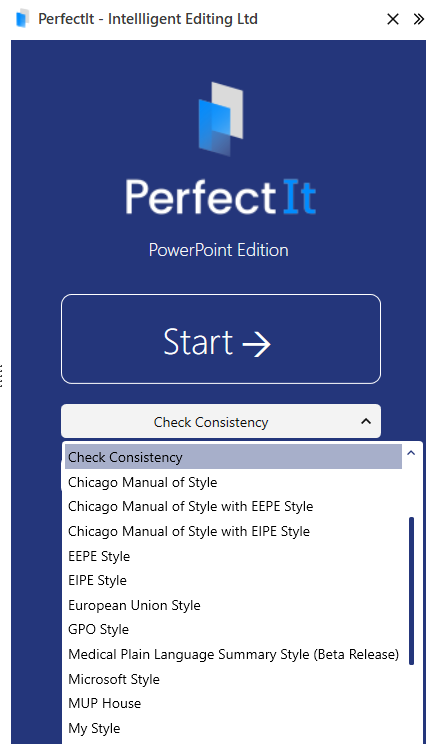The image size is (426, 744).
Task: Select My Style option
Action: point(233,728)
